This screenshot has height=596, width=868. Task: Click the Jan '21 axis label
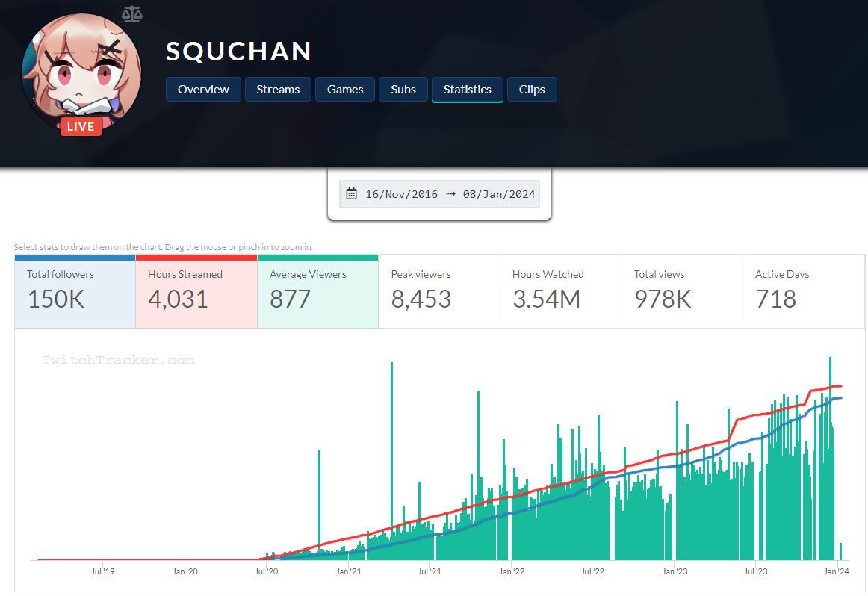coord(349,571)
